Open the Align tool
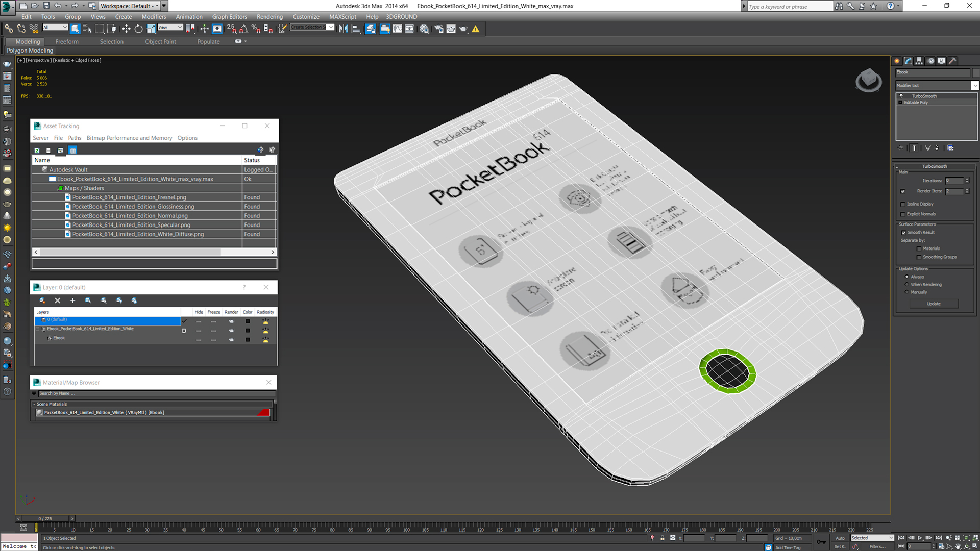Image resolution: width=980 pixels, height=551 pixels. click(356, 29)
